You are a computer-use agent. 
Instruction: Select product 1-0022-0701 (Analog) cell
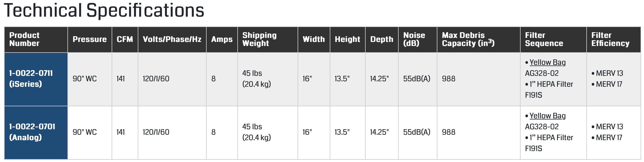pyautogui.click(x=32, y=132)
